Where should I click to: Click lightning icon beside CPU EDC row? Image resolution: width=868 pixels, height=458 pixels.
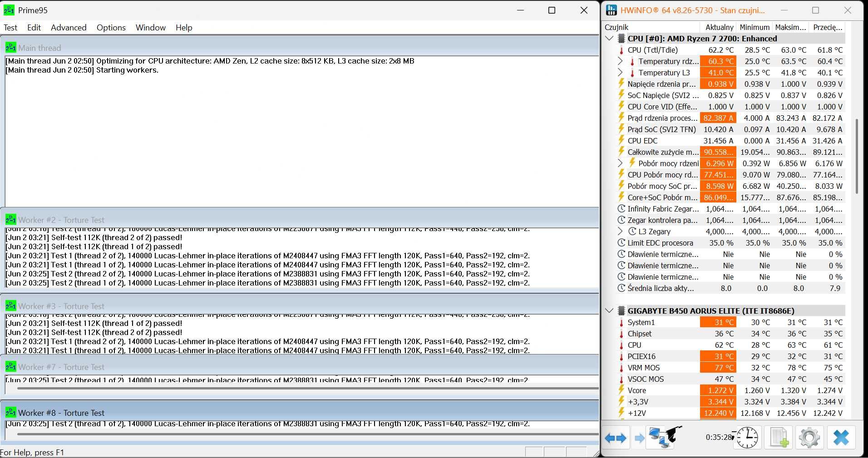[x=621, y=140]
